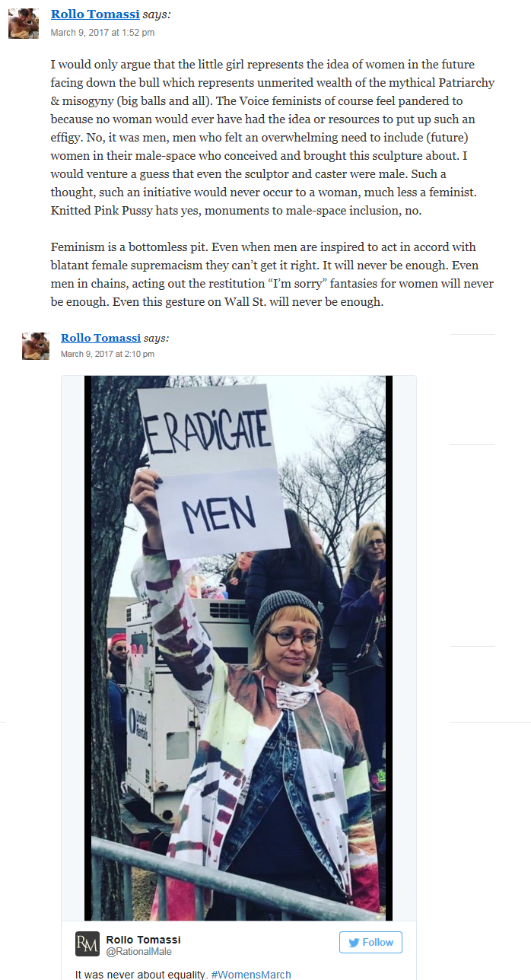Click the tweet text 'It was never about equality'
Screen dimensions: 531x980
coord(141,975)
